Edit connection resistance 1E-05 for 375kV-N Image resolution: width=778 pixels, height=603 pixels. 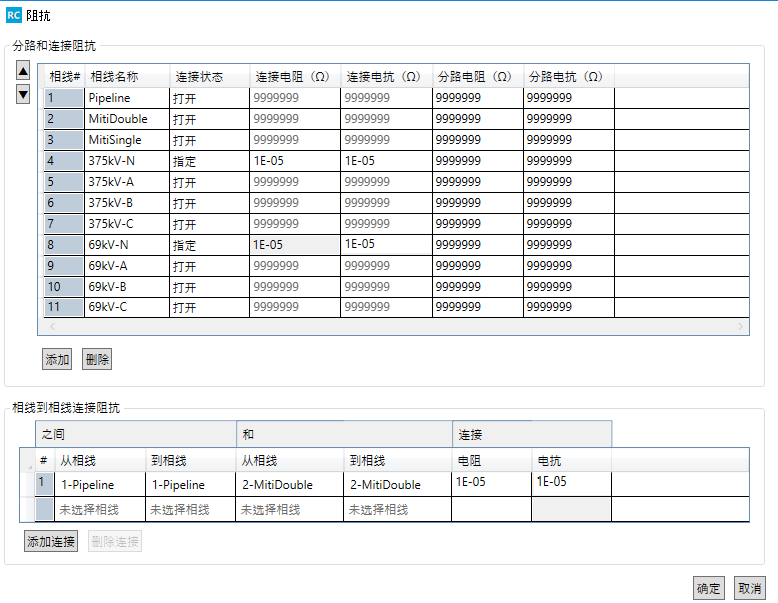295,161
